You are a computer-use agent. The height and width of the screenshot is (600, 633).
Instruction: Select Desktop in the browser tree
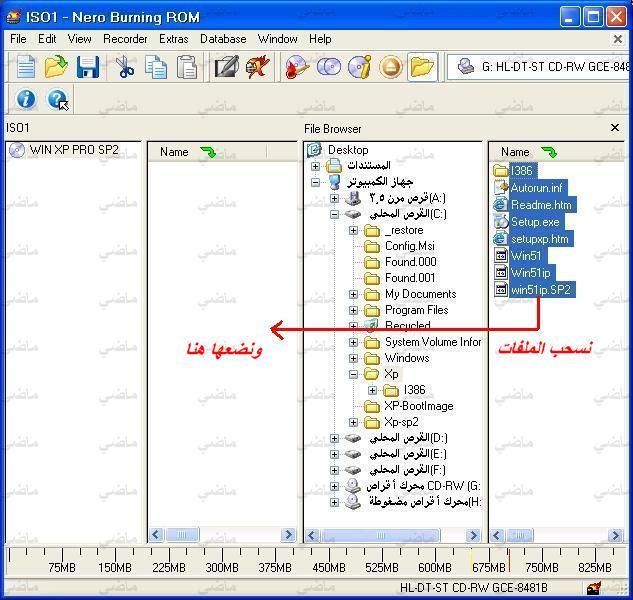[x=348, y=150]
